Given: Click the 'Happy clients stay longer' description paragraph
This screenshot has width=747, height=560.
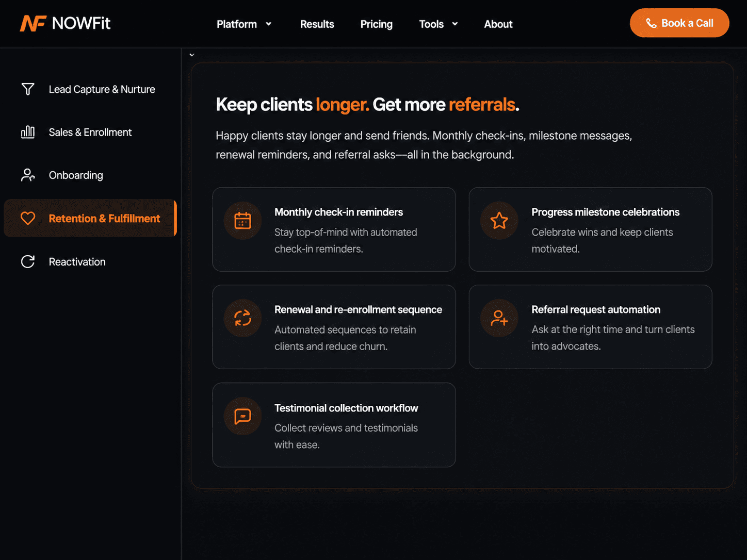Looking at the screenshot, I should (424, 145).
